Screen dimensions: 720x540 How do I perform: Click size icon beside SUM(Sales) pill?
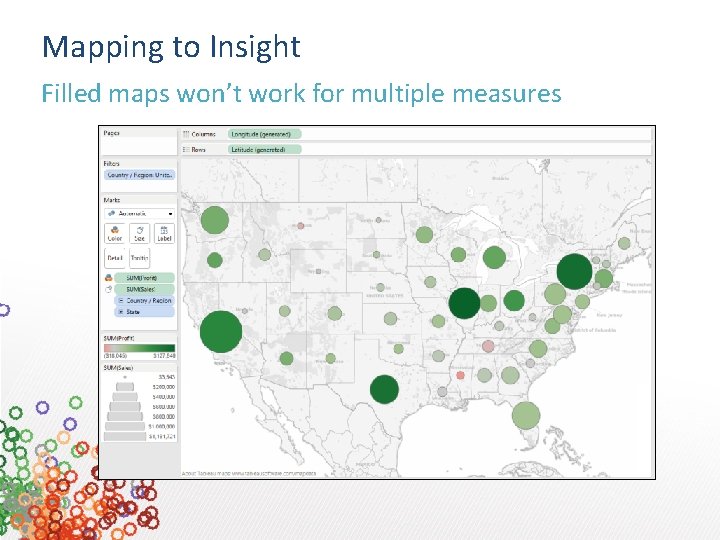click(109, 289)
